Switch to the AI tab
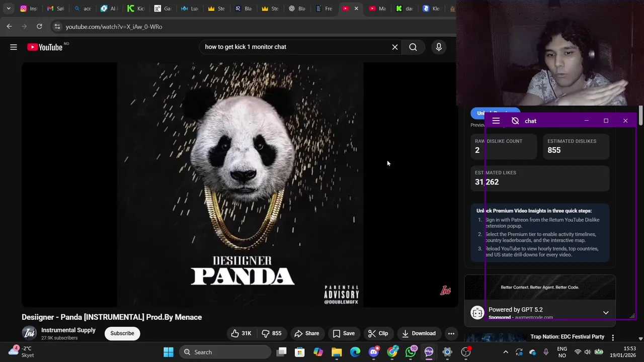Image resolution: width=644 pixels, height=362 pixels. tap(109, 9)
